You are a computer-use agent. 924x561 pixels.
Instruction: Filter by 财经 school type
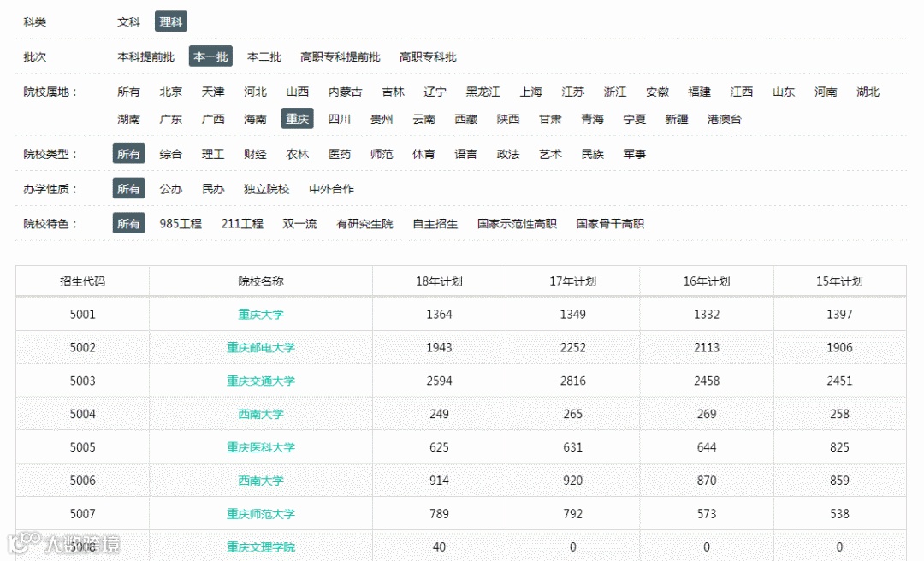[255, 154]
